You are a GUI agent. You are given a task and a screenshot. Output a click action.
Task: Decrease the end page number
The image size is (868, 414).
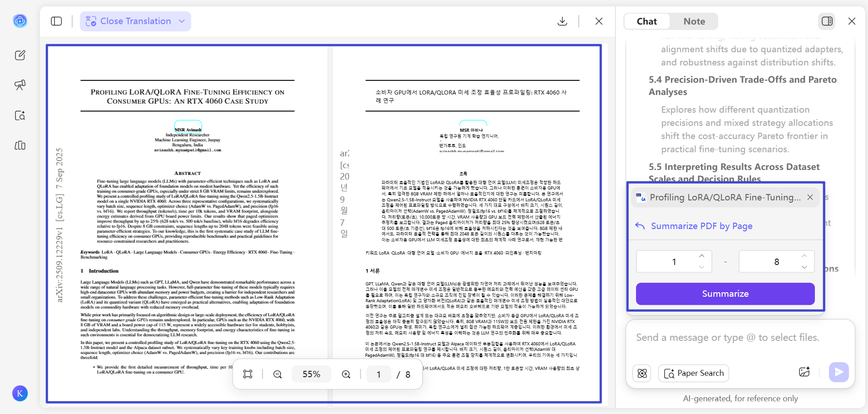804,267
